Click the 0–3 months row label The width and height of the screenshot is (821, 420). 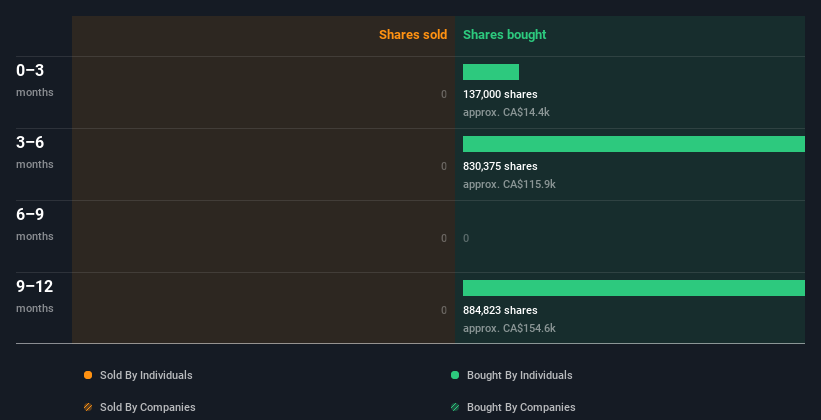click(x=35, y=80)
